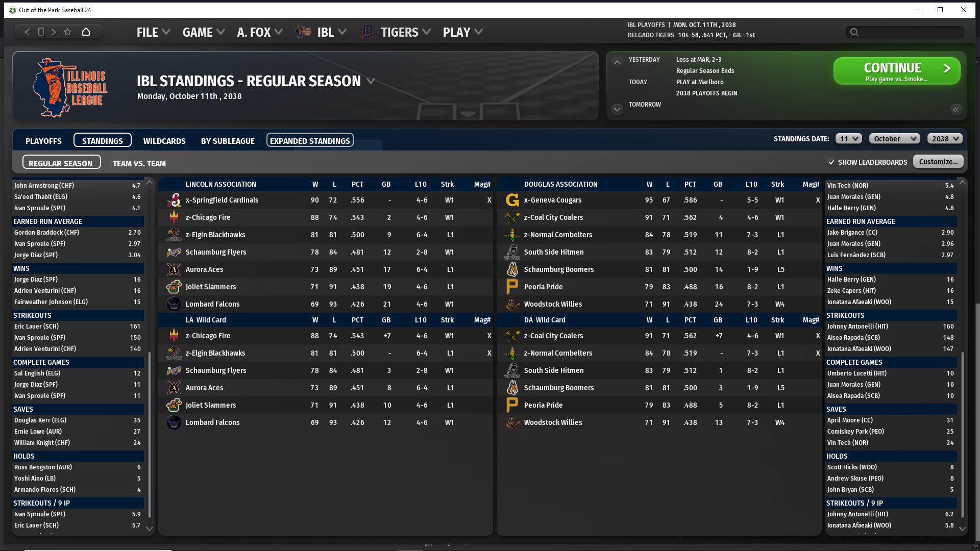Click the Peoria Pride logo in standings
This screenshot has height=551, width=980.
point(512,287)
